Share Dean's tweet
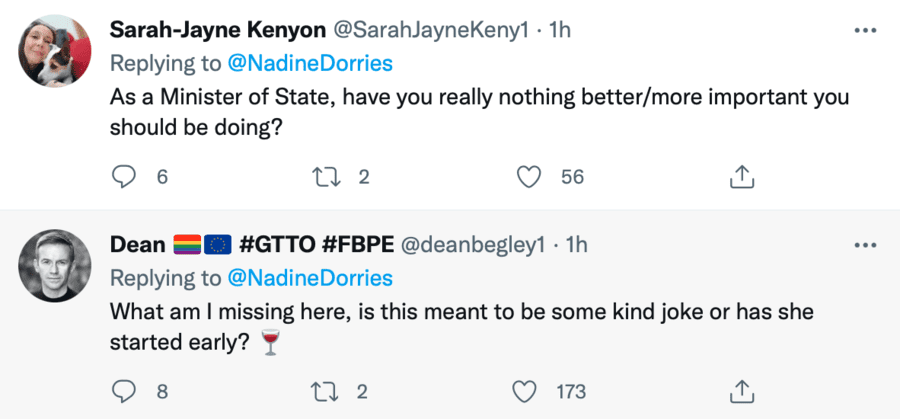Image resolution: width=900 pixels, height=419 pixels. point(739,390)
